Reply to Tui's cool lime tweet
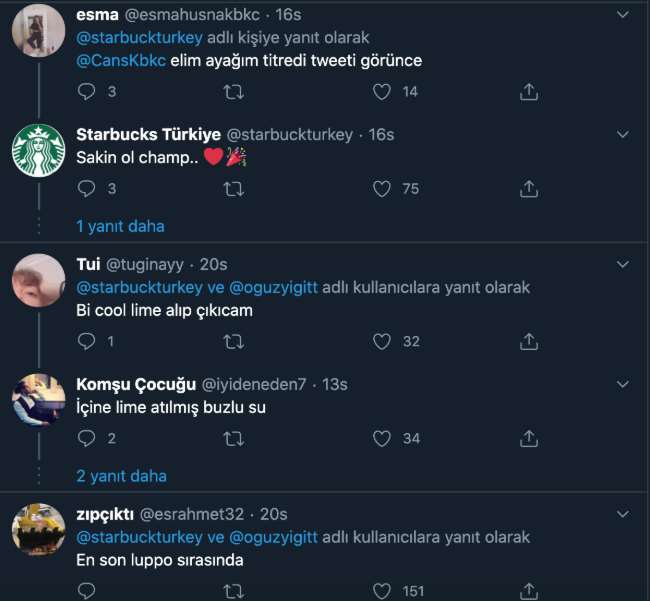650x602 pixels. click(x=86, y=342)
